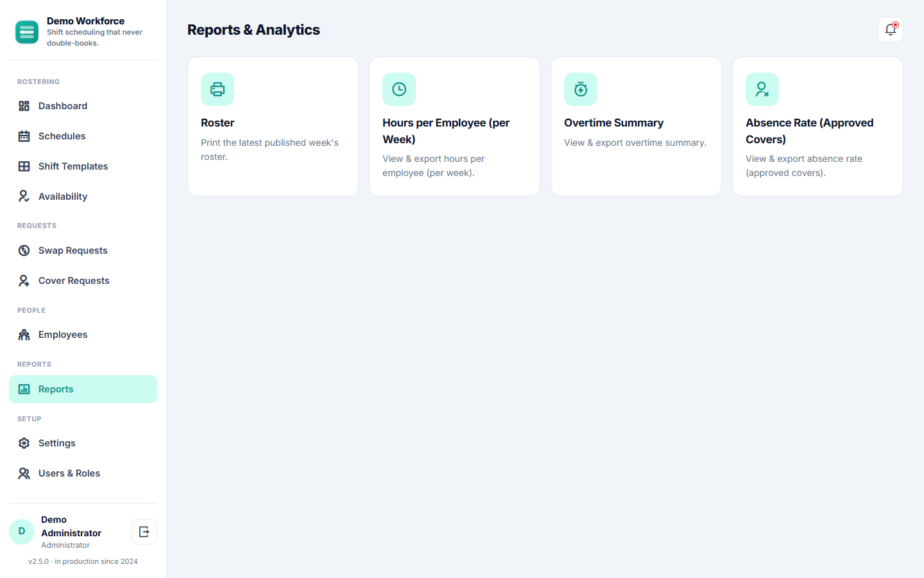The height and width of the screenshot is (578, 924).
Task: Click the Settings gear icon
Action: pos(24,443)
